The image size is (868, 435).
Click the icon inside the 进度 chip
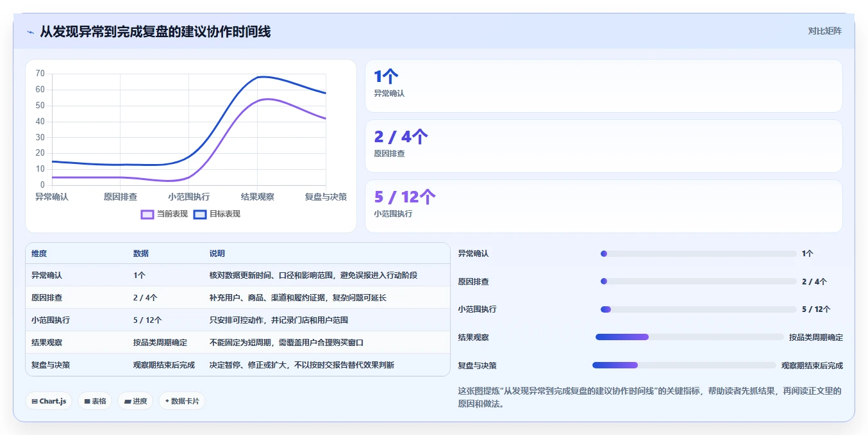tap(128, 402)
